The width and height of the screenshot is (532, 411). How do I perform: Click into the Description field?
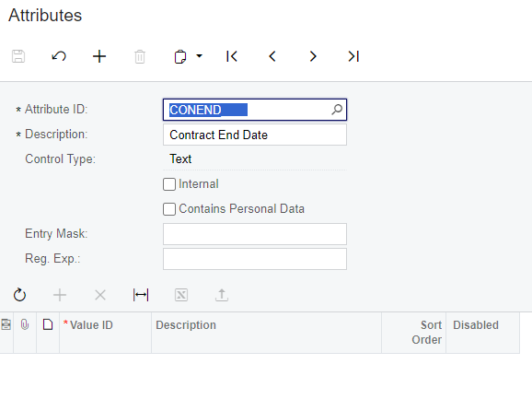click(255, 135)
